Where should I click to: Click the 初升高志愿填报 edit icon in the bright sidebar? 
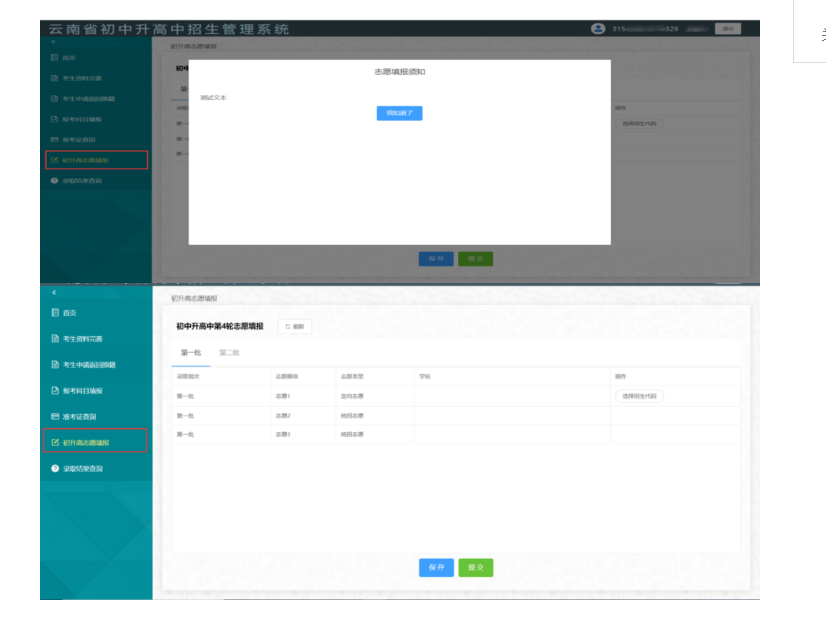[x=55, y=442]
